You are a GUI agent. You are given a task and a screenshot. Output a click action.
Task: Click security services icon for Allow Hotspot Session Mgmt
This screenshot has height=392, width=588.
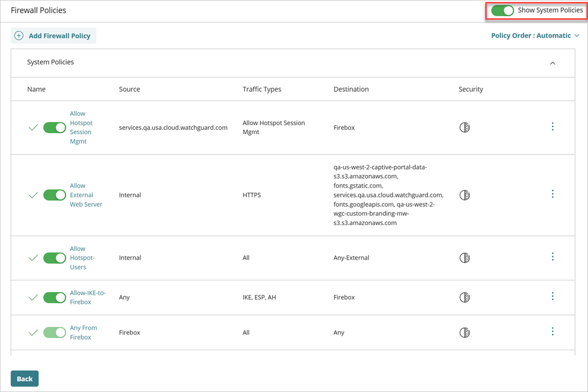(x=464, y=127)
